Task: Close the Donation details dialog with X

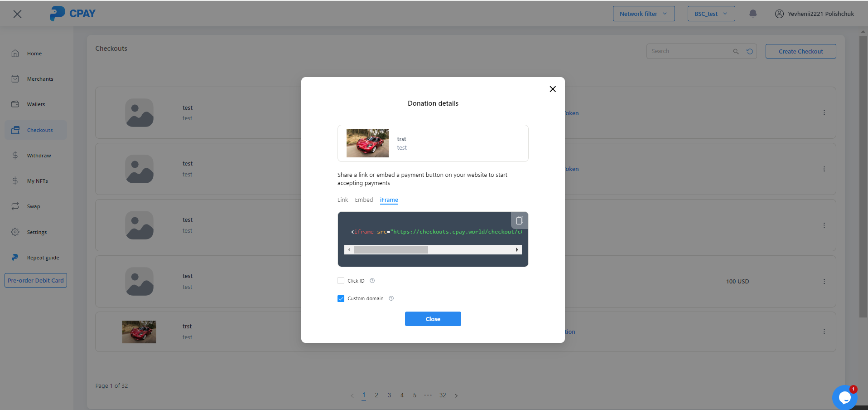Action: 552,89
